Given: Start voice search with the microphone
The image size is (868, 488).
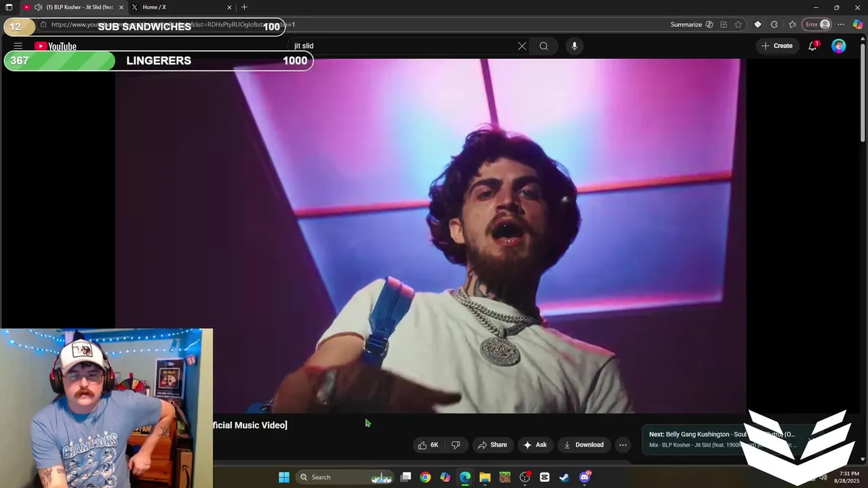Looking at the screenshot, I should coord(574,46).
